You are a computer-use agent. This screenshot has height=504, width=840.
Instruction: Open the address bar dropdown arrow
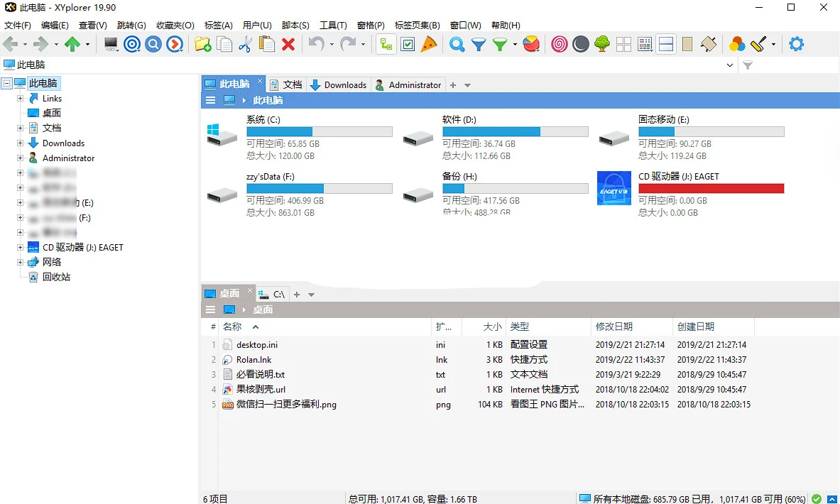[730, 65]
